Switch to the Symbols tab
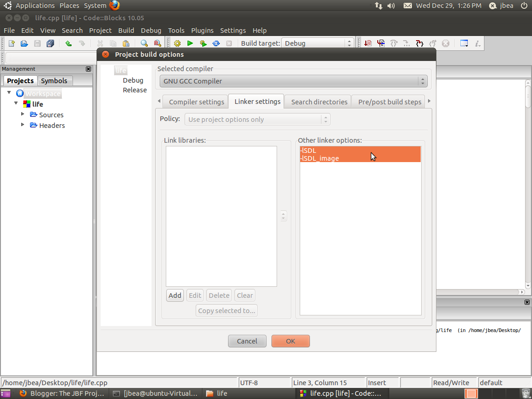This screenshot has height=399, width=532. [x=54, y=81]
